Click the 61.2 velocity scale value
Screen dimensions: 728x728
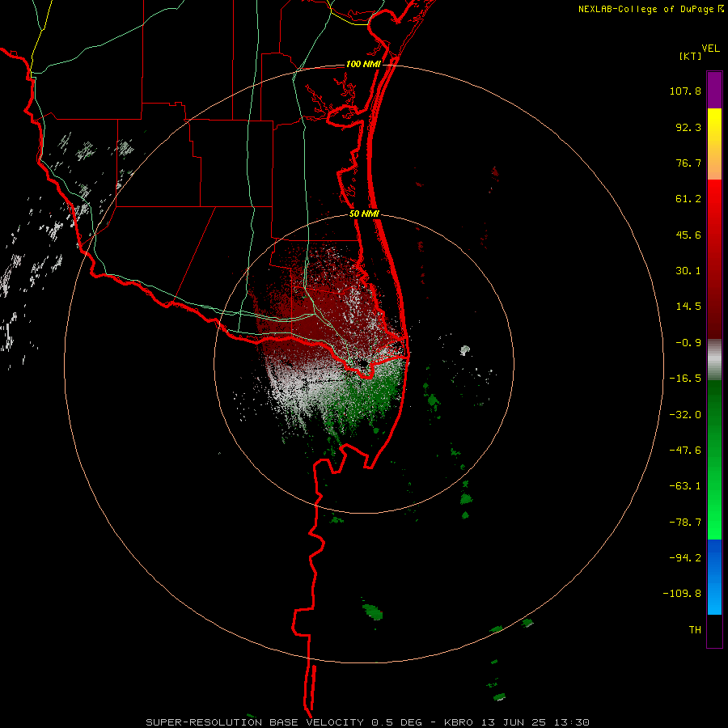click(x=688, y=199)
